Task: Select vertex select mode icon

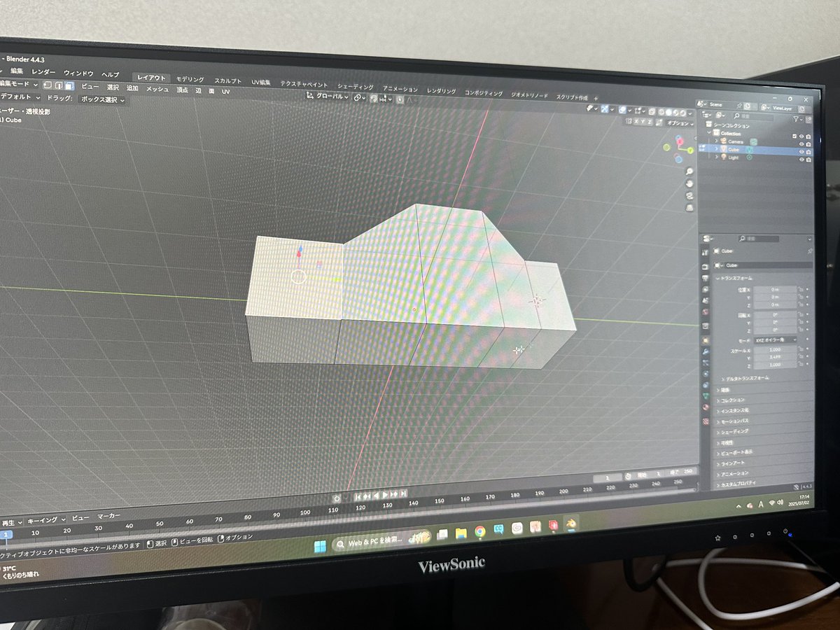Action: point(48,85)
